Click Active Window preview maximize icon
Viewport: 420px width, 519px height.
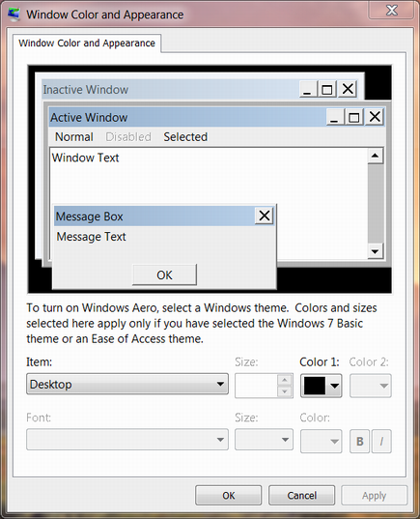click(353, 117)
